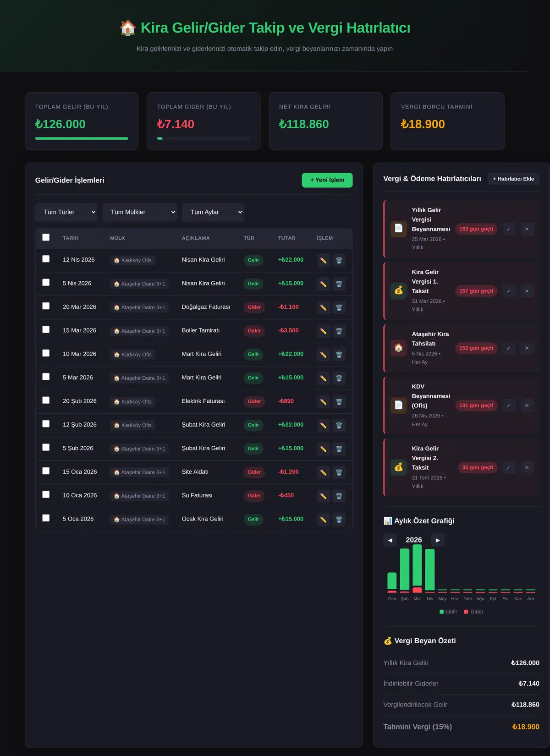
Task: Dismiss the Kira Gelir Vergisi 1. Taksit reminder
Action: 527,291
